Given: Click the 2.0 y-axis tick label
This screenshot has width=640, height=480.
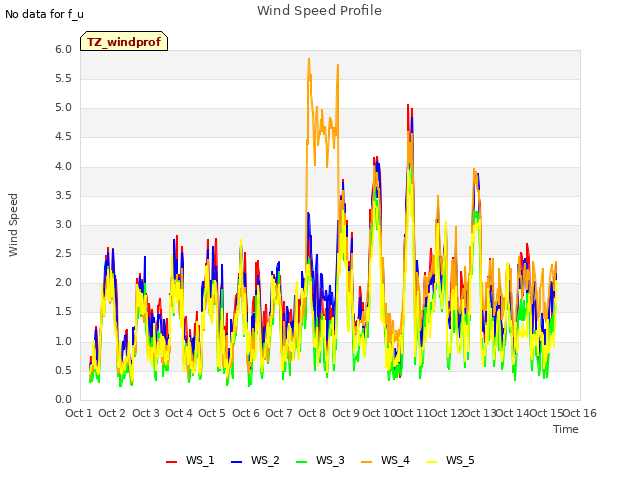Looking at the screenshot, I should coord(63,283).
